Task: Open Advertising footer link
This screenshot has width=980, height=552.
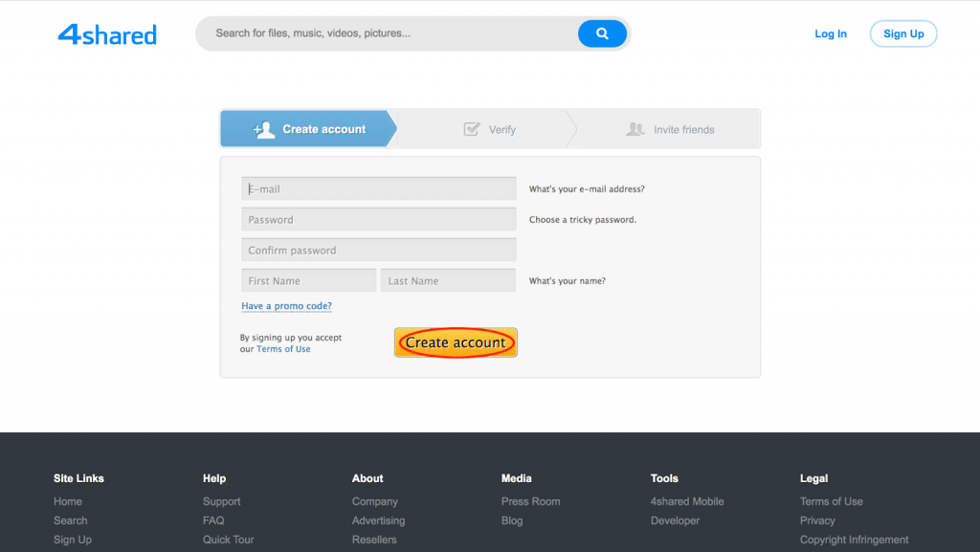Action: (x=378, y=520)
